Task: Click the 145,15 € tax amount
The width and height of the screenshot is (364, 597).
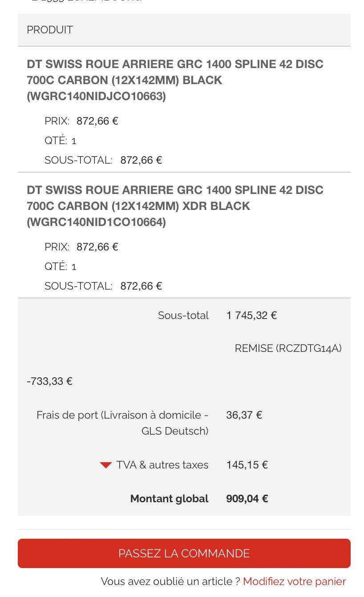Action: pyautogui.click(x=247, y=465)
